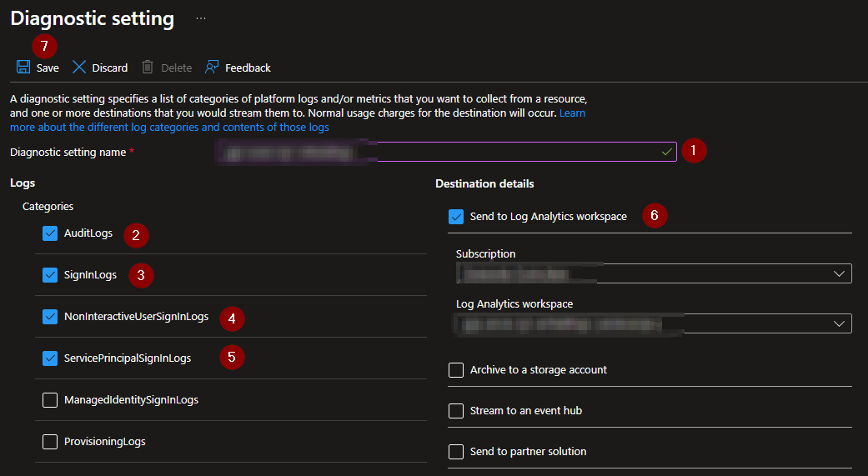
Task: Click the Save floppy disk icon
Action: point(23,68)
